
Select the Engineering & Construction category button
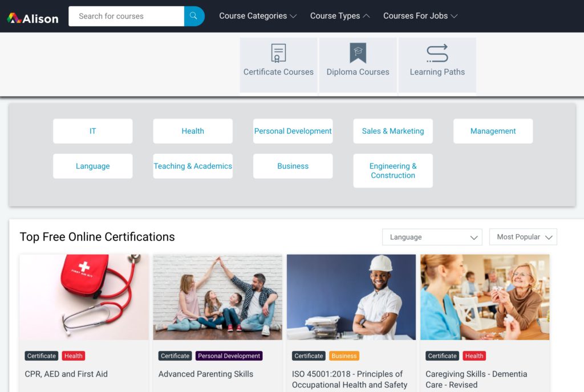click(393, 171)
